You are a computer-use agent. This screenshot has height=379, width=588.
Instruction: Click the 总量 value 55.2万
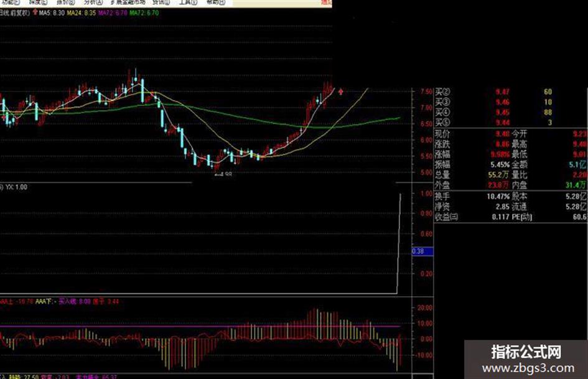(x=498, y=175)
